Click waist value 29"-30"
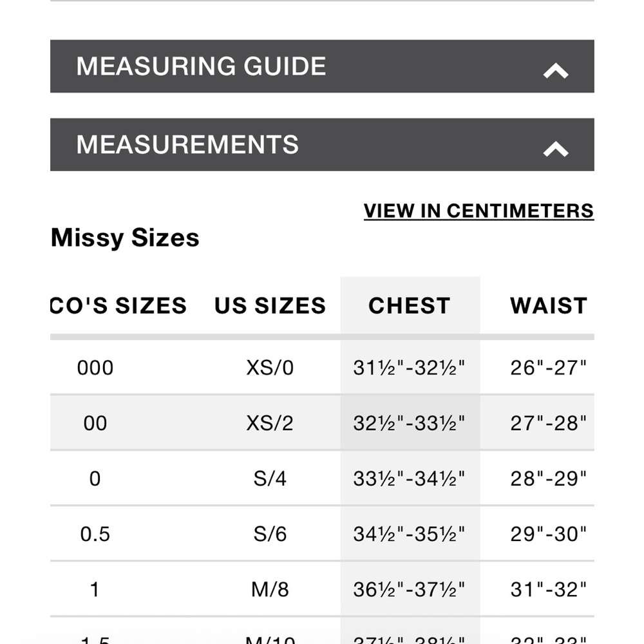The image size is (644, 644). tap(548, 534)
